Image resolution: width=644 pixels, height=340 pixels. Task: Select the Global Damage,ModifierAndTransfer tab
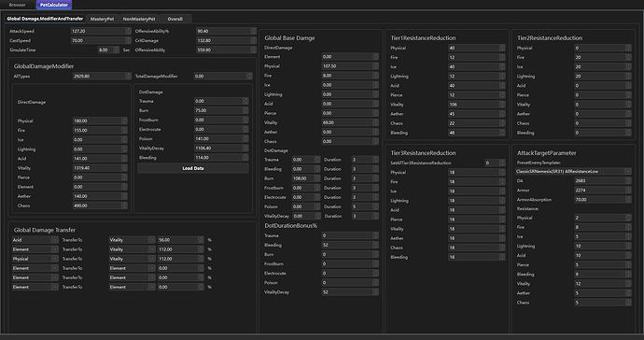[45, 19]
